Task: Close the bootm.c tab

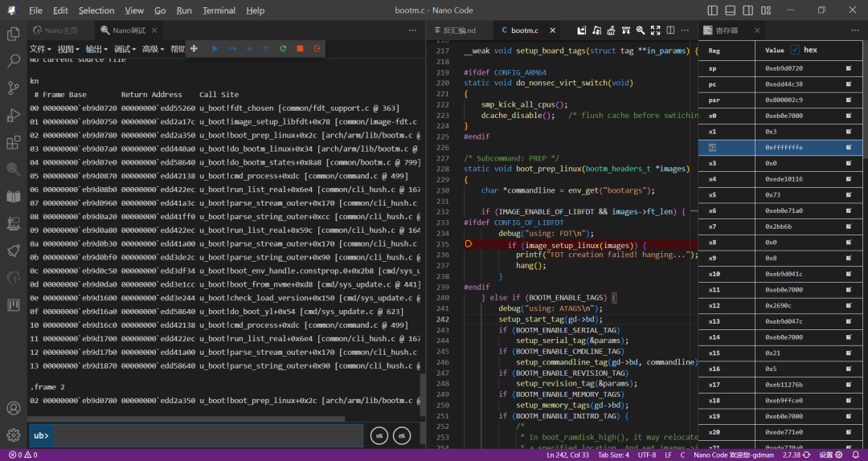Action: 552,31
